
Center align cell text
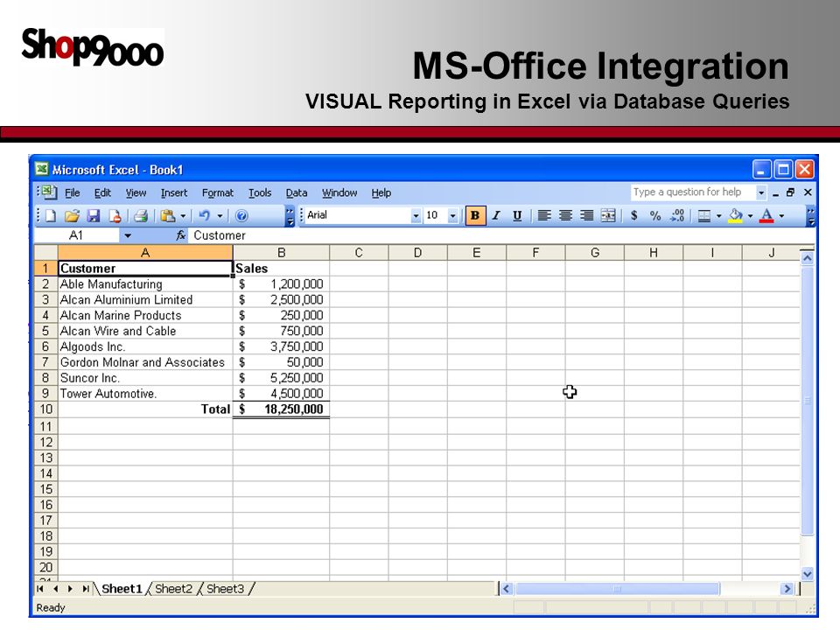tap(566, 216)
